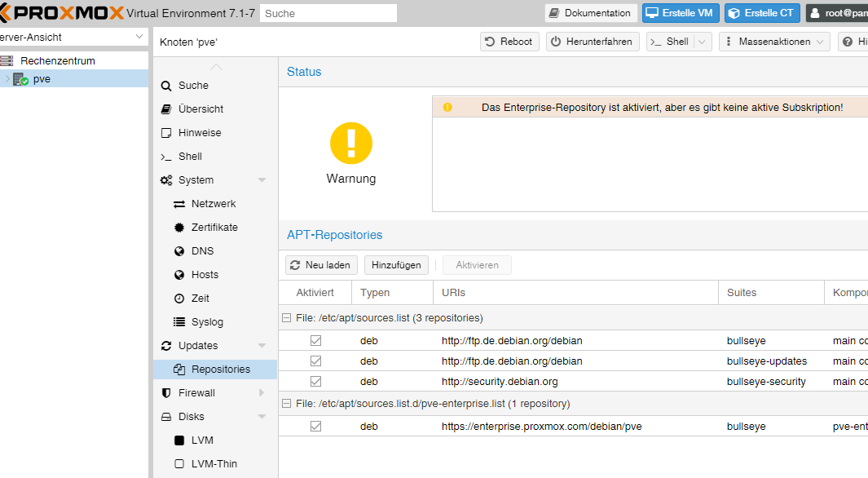The image size is (868, 478).
Task: Collapse the System menu section arrow
Action: tap(262, 180)
